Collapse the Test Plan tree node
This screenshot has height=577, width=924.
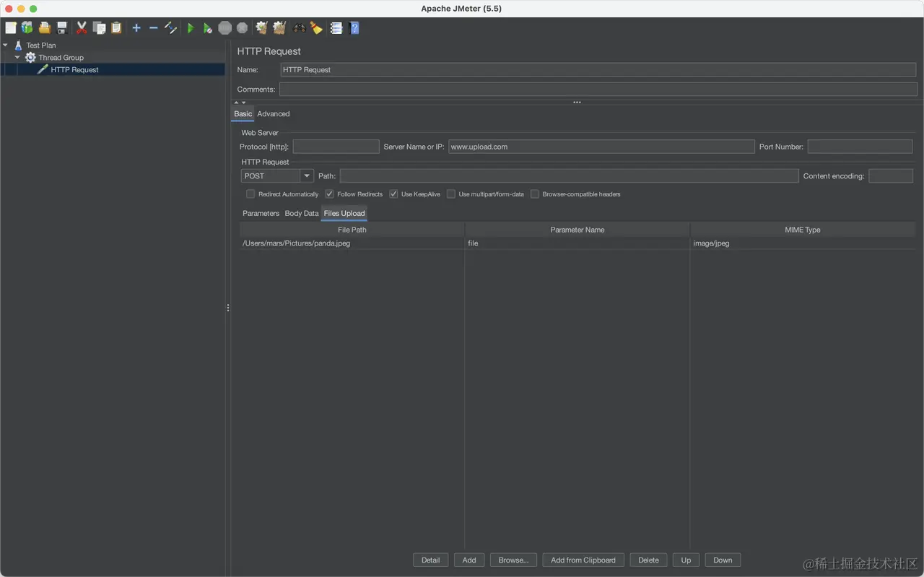click(6, 45)
